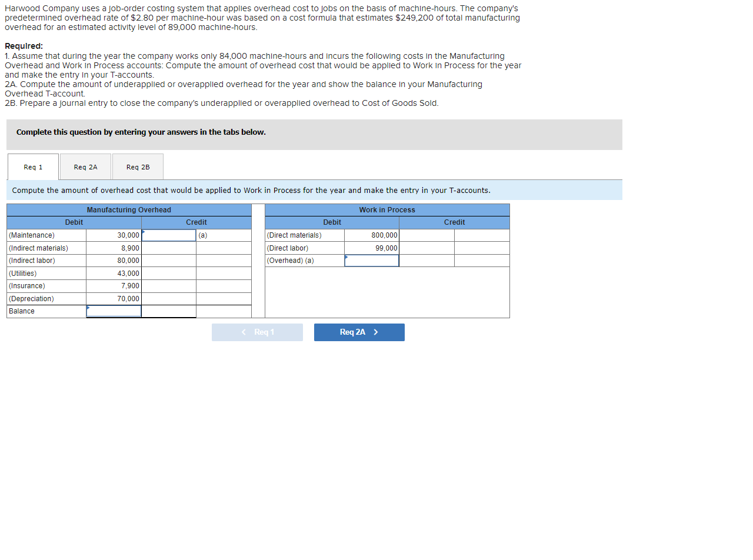Click the (Depreciation) row label
This screenshot has height=560, width=753.
point(31,299)
